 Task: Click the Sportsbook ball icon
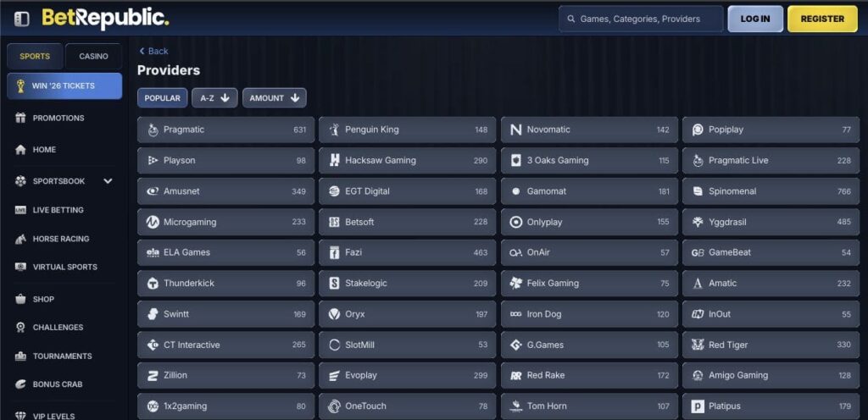[x=20, y=180]
